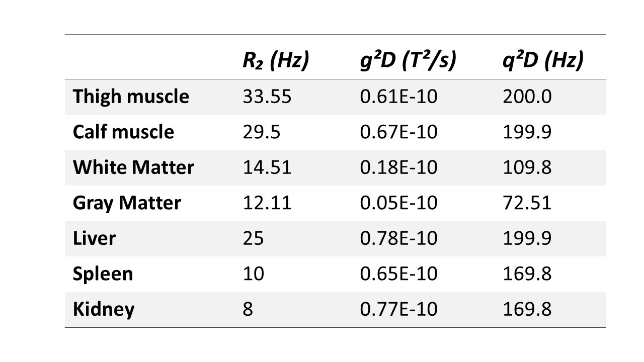Click the g²D (T²/s) column header
The image size is (644, 362).
click(408, 61)
